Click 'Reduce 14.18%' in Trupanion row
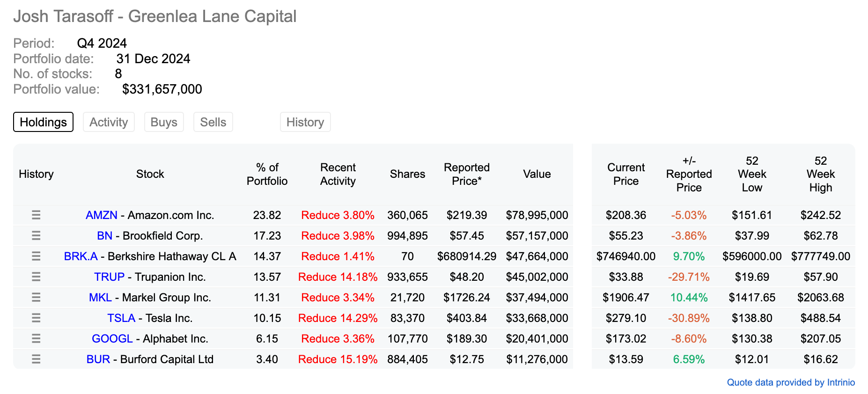This screenshot has height=394, width=868. 338,277
